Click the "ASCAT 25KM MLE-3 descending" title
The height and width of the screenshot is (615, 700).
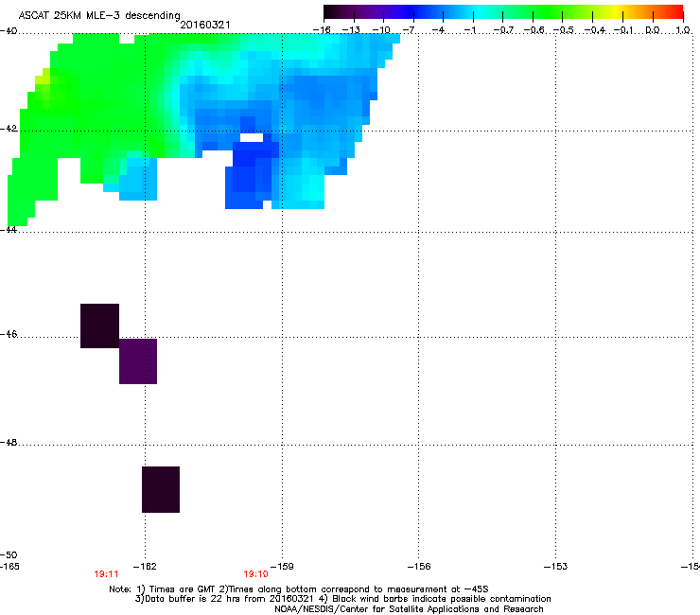(x=99, y=16)
